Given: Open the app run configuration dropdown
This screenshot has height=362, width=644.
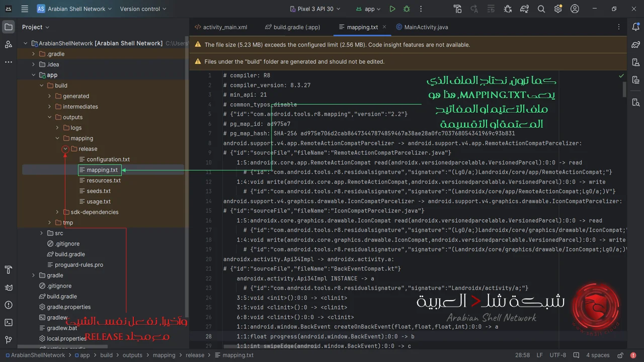Looking at the screenshot, I should pos(368,9).
